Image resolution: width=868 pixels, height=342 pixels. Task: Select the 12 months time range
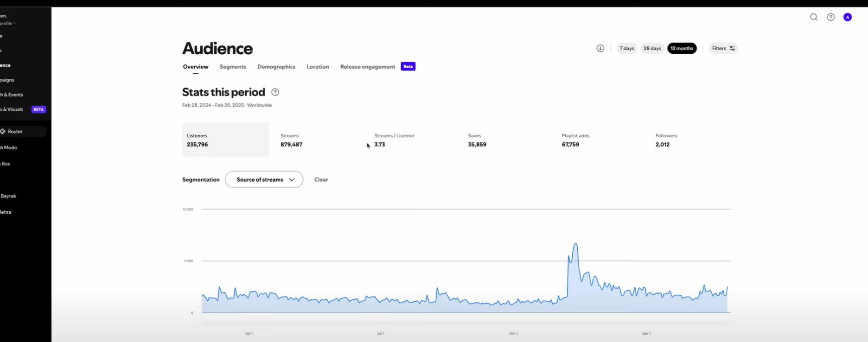pyautogui.click(x=682, y=48)
